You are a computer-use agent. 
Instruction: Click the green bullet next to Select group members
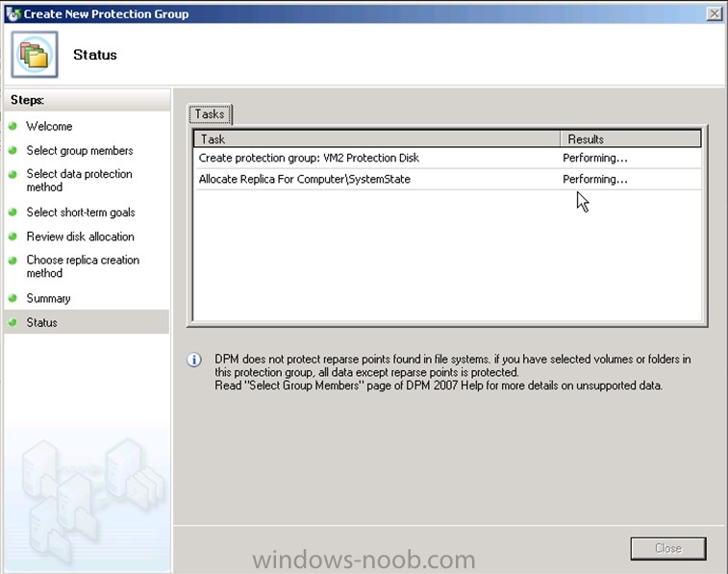(13, 150)
